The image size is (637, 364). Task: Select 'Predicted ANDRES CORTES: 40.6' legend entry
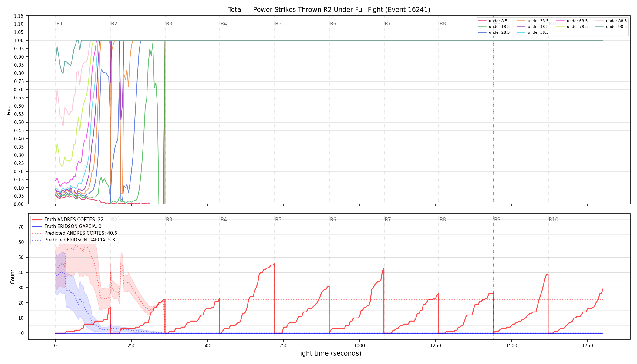click(74, 233)
